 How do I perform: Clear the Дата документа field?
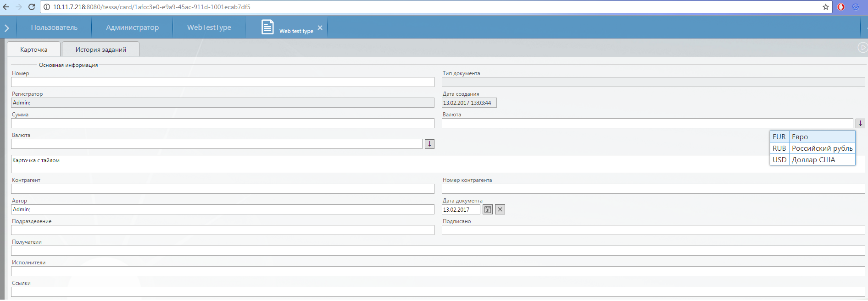tap(500, 209)
